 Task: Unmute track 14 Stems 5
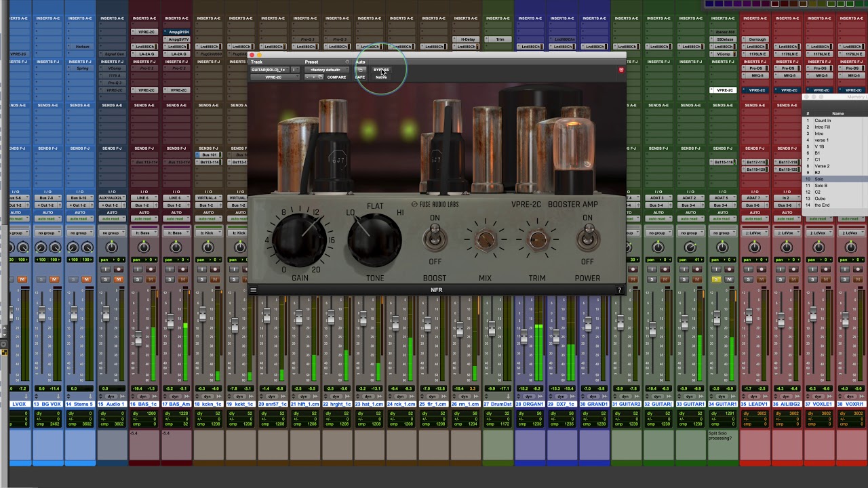point(86,279)
